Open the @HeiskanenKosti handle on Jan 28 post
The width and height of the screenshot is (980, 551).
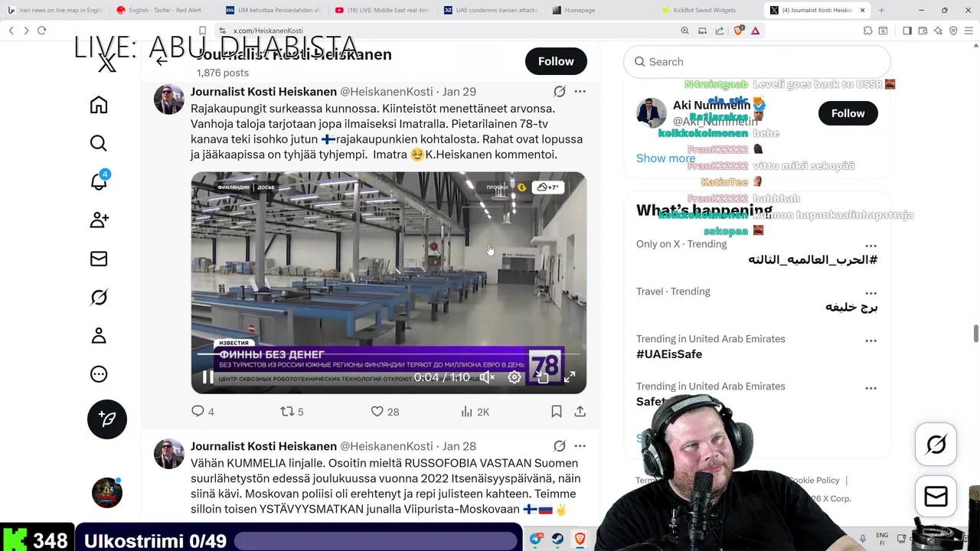tap(387, 446)
